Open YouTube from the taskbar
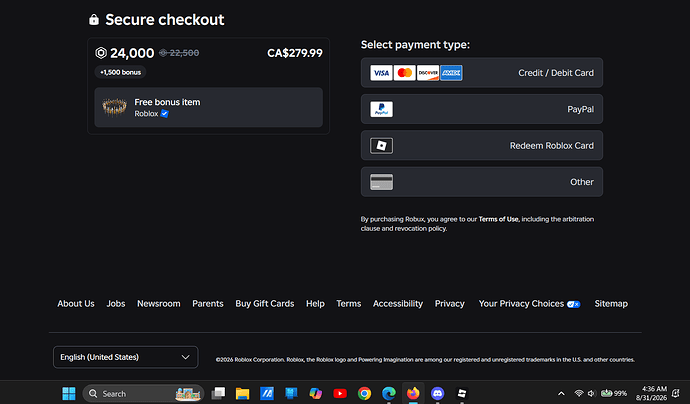This screenshot has height=404, width=690. tap(340, 393)
